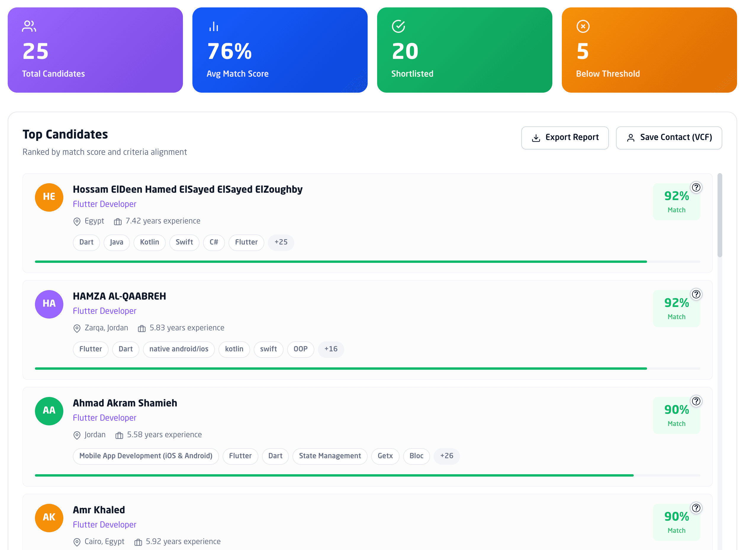
Task: Click the Getx skill tag
Action: pos(385,456)
